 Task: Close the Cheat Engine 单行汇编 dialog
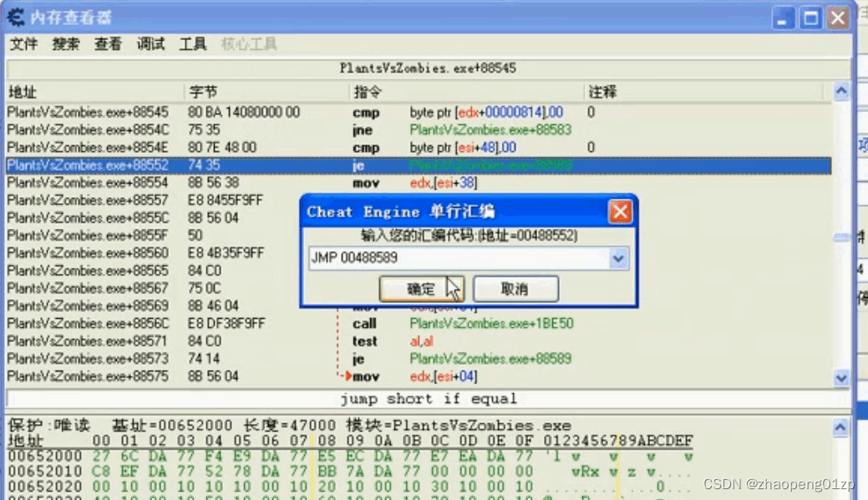pyautogui.click(x=620, y=211)
